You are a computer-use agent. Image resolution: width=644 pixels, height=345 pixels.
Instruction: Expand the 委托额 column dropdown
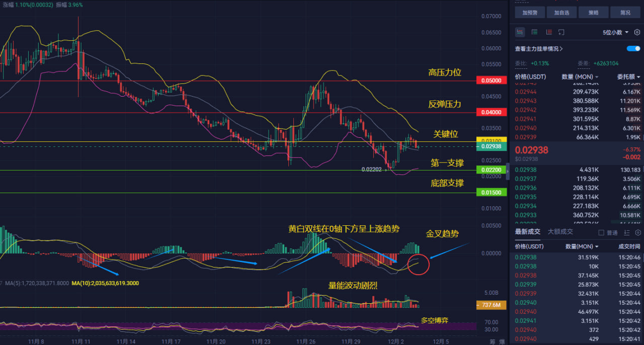(x=628, y=77)
